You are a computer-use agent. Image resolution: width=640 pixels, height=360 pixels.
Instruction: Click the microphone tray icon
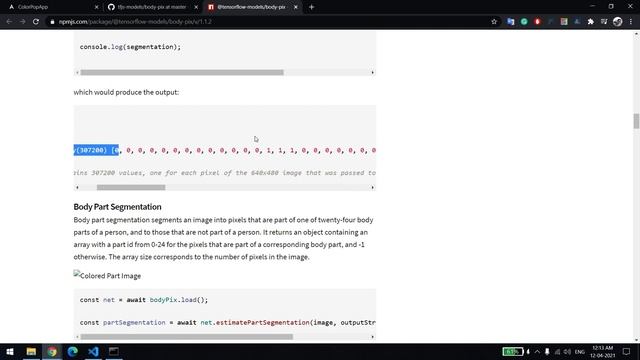[x=547, y=351]
